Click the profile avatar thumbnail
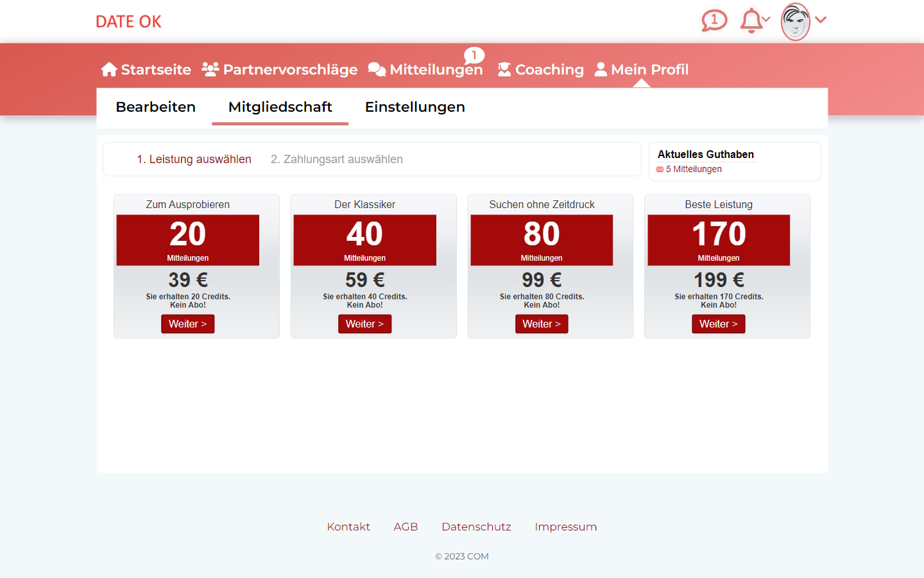This screenshot has height=578, width=924. click(x=794, y=21)
